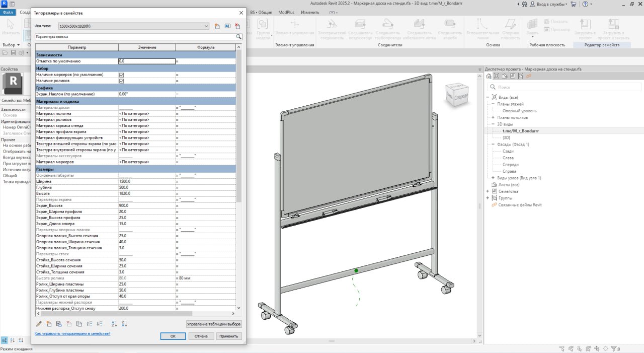Open the Имя типа dropdown

206,26
